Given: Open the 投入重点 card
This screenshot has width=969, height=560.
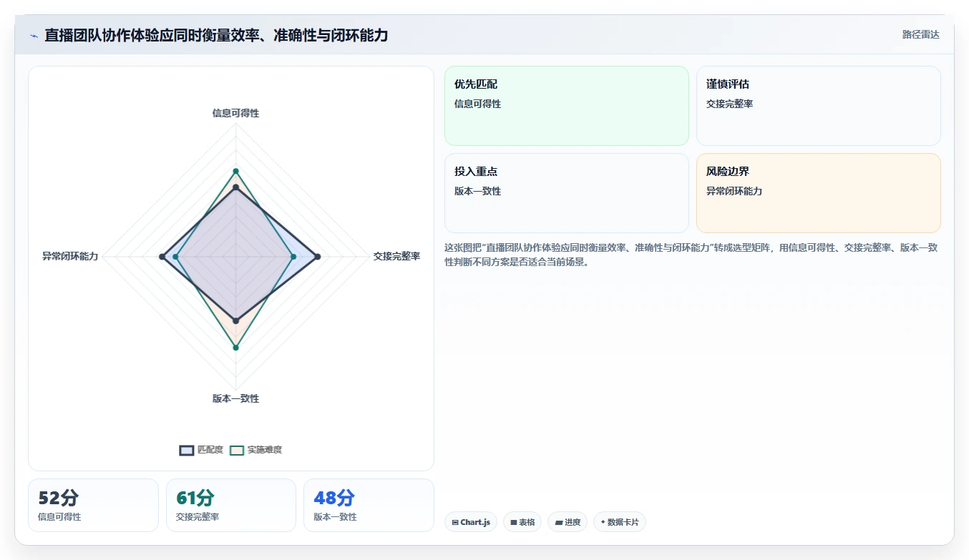Looking at the screenshot, I should (567, 193).
